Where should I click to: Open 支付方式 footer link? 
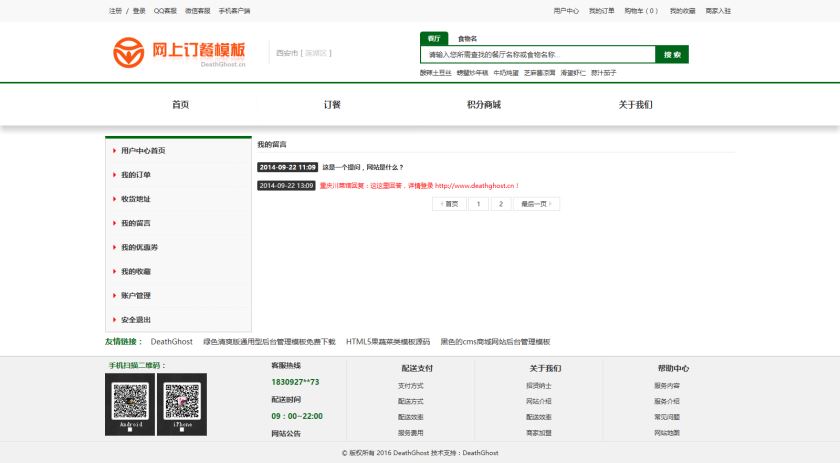pos(411,386)
